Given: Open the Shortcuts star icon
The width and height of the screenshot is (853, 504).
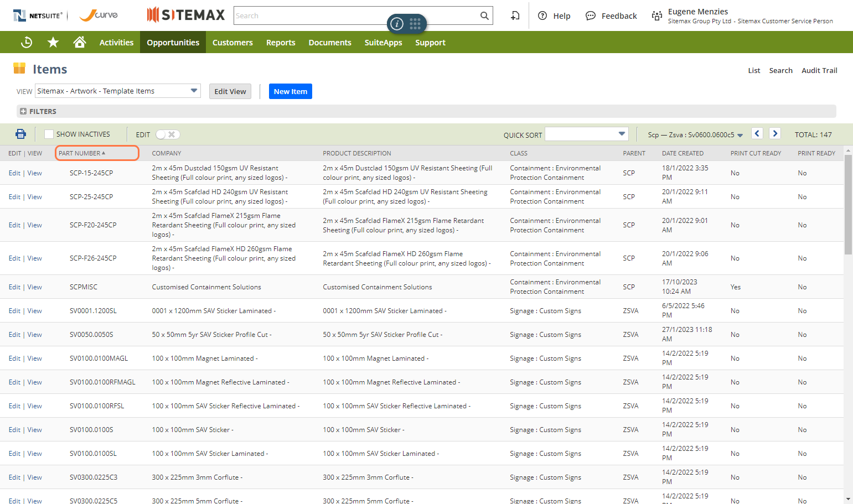Looking at the screenshot, I should click(x=53, y=42).
